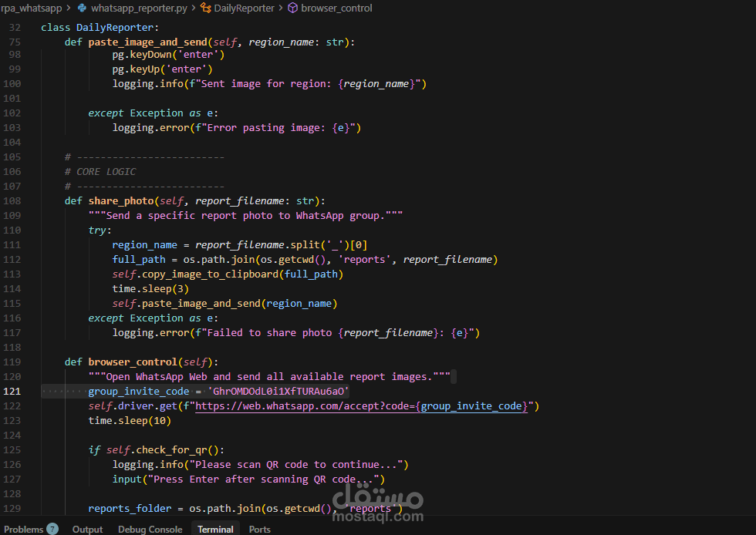Click the 'GhrOMDOdL0i1XfTURAu6aO' string literal
The width and height of the screenshot is (756, 535).
[278, 392]
